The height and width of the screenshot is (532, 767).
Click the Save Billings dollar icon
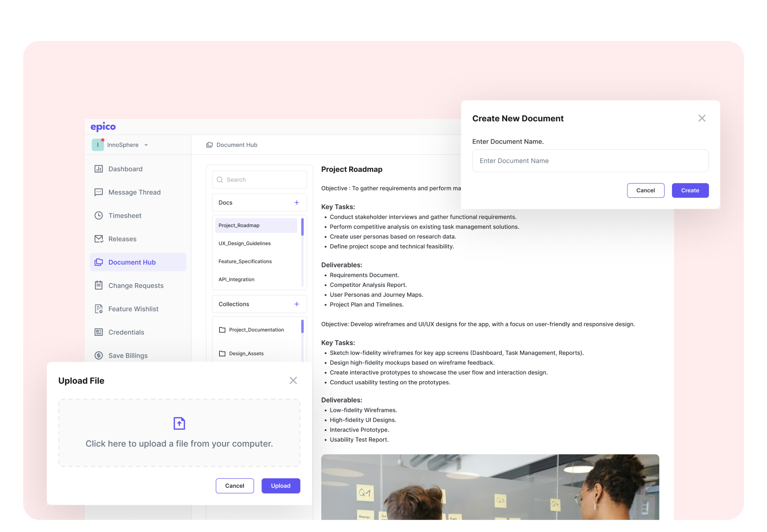[x=99, y=356]
